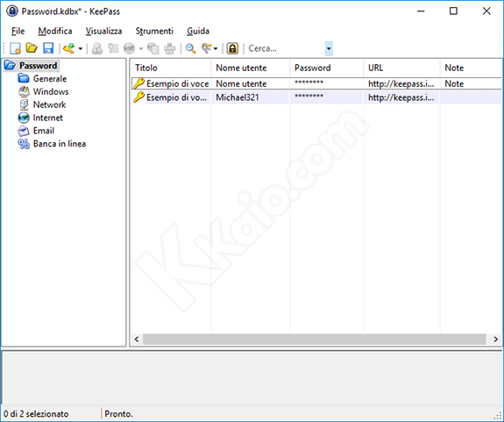Click the Copy user name icon
The width and height of the screenshot is (504, 422).
click(96, 48)
